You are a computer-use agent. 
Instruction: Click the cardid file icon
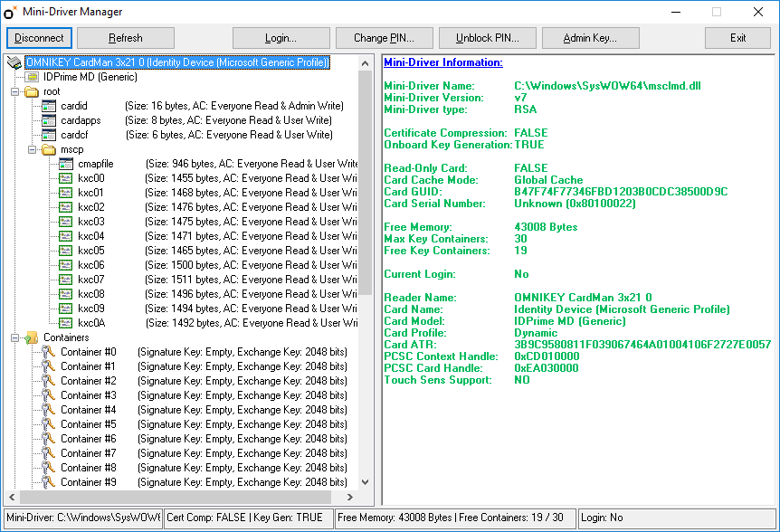click(x=49, y=106)
